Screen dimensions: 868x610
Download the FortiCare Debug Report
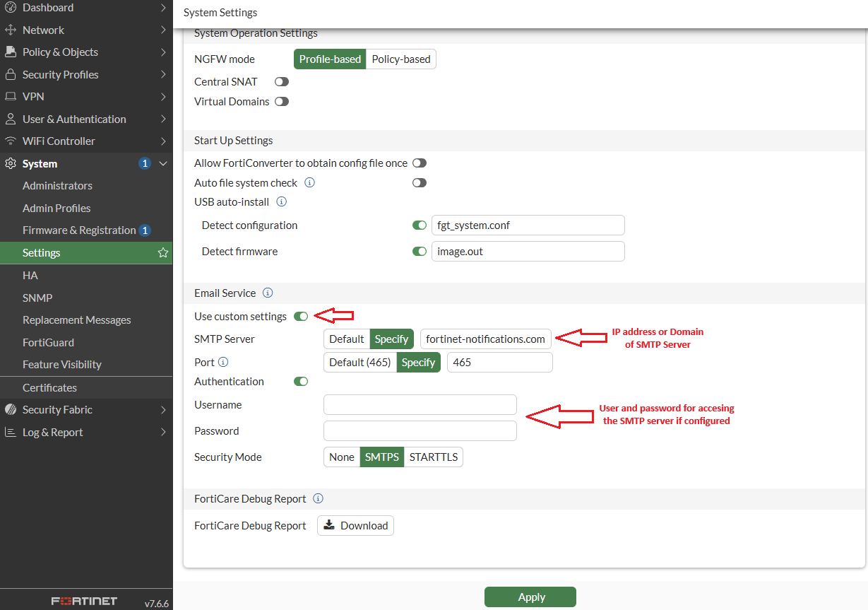pos(355,526)
